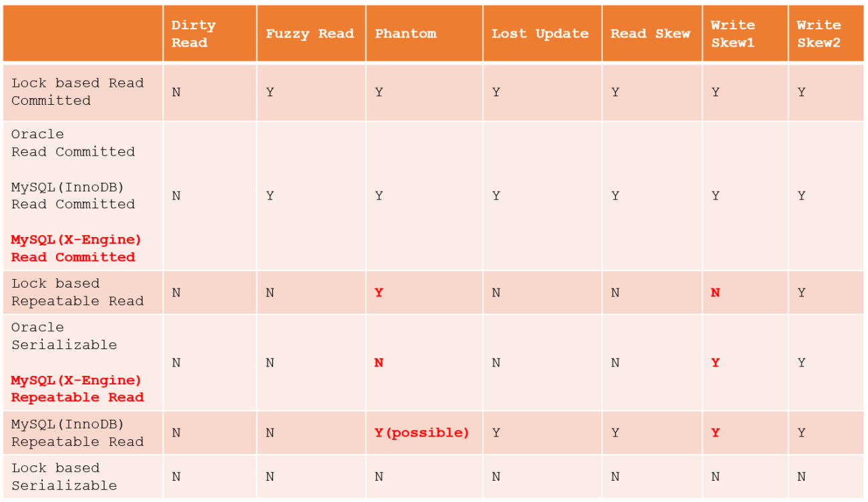
Task: Select the Fuzzy Read column header
Action: click(x=310, y=34)
